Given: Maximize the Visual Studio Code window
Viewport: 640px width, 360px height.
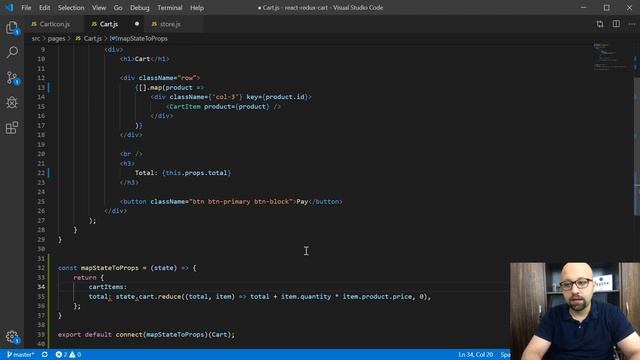Looking at the screenshot, I should coord(607,7).
